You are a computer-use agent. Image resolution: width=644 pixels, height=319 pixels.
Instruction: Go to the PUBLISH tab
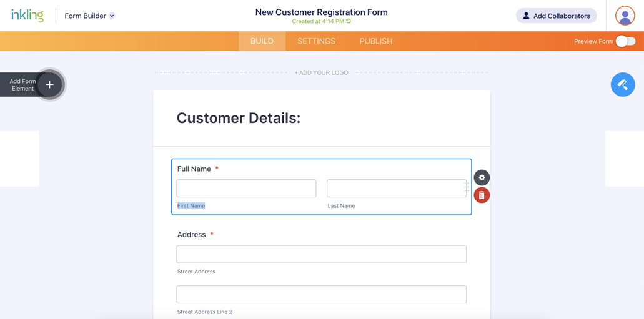coord(376,41)
